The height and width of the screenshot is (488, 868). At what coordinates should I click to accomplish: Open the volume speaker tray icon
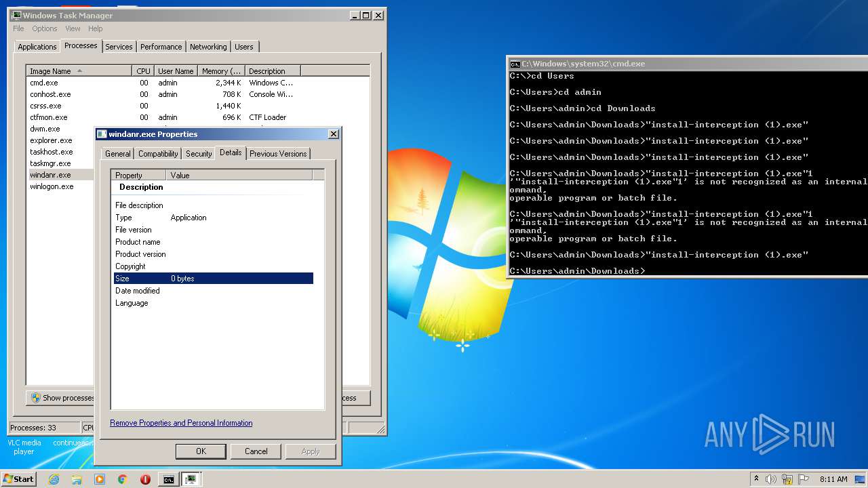771,479
